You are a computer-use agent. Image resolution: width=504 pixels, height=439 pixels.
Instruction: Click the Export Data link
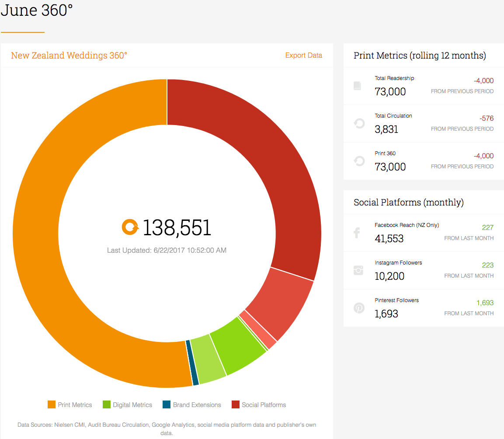pos(304,56)
